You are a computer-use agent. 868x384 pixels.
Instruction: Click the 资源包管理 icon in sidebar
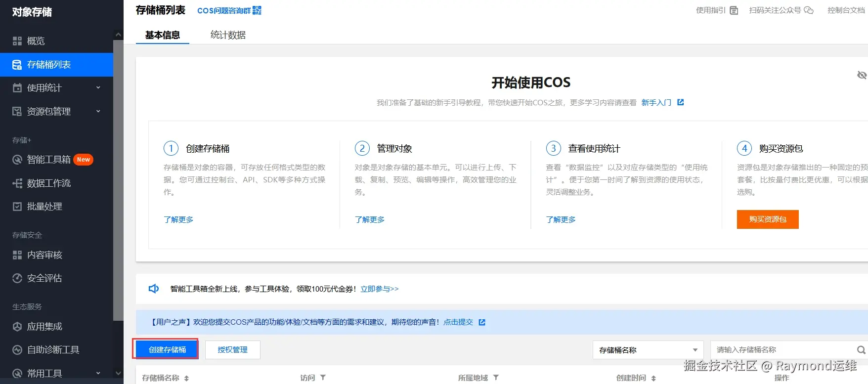(17, 112)
